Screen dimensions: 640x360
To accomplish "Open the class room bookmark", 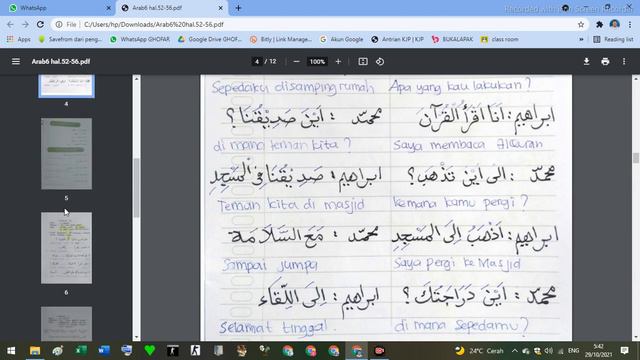I will pos(500,39).
